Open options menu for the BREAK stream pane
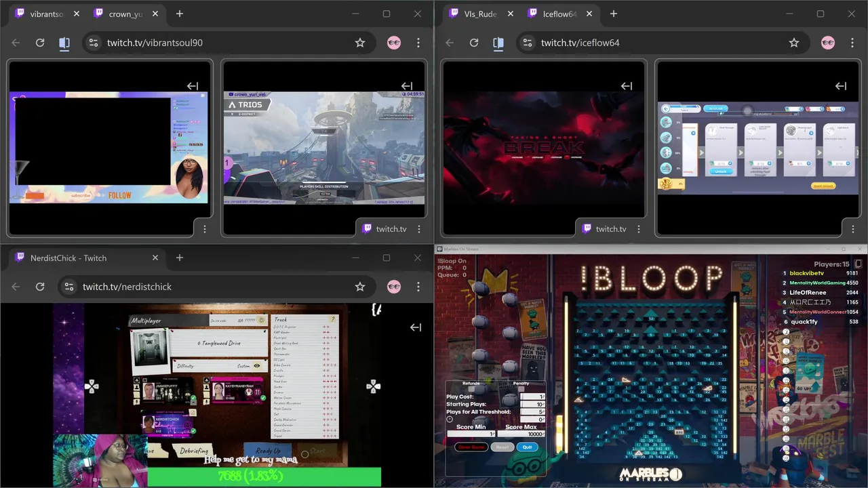868x488 pixels. point(639,229)
